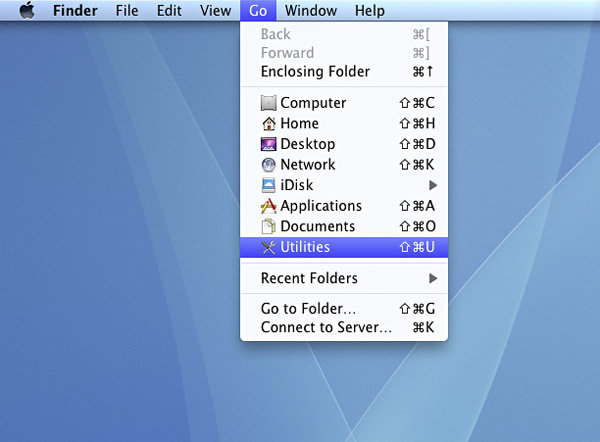Select Documents in the Go menu
Image resolution: width=600 pixels, height=442 pixels.
tap(344, 227)
